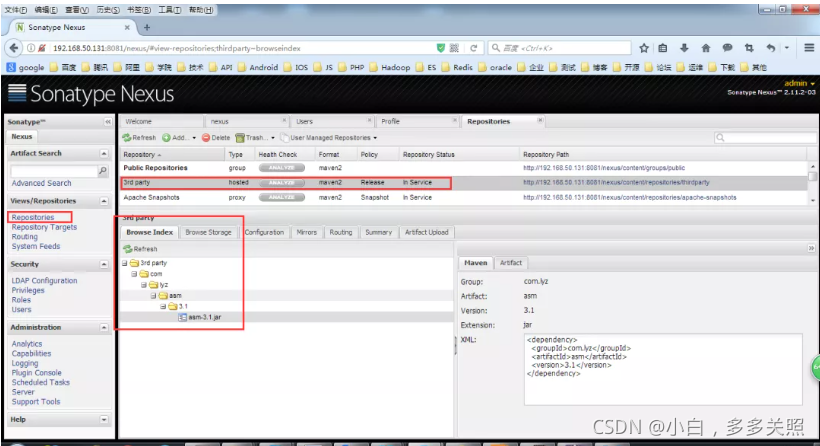The image size is (820, 446).
Task: Open Repository Targets link
Action: [x=44, y=227]
